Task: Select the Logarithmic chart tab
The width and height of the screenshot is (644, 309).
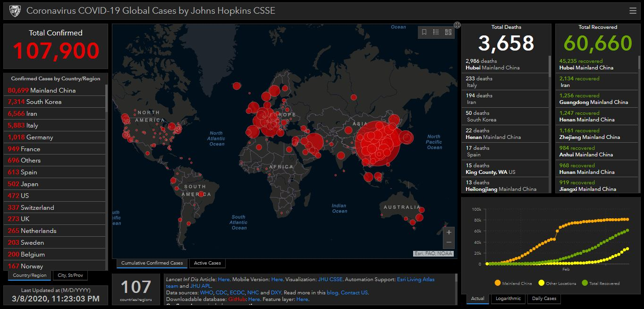Action: tap(508, 299)
